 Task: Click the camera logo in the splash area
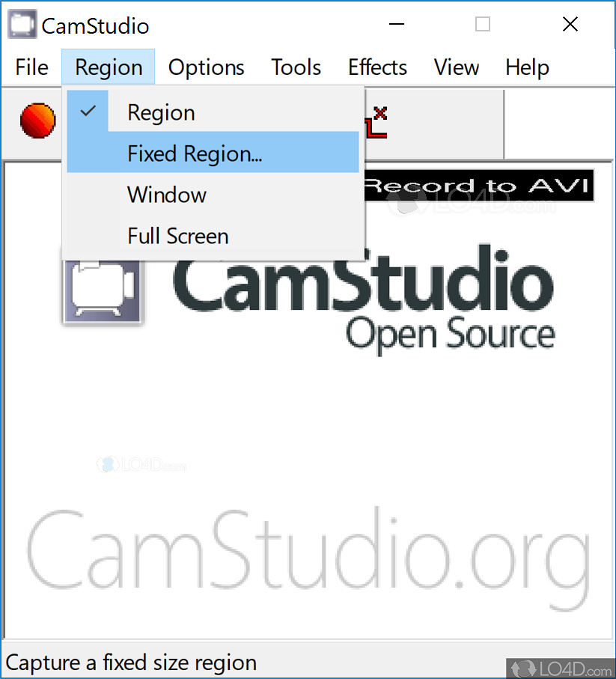click(102, 291)
